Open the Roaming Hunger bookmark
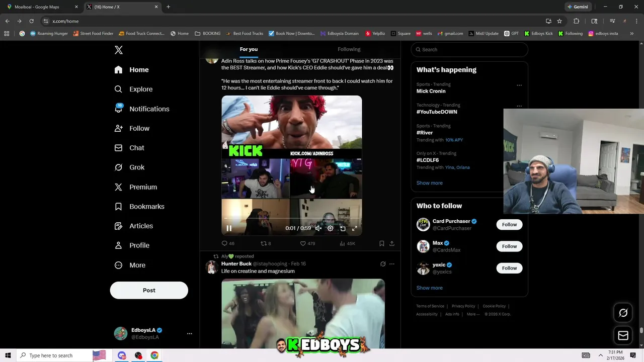 pos(49,34)
